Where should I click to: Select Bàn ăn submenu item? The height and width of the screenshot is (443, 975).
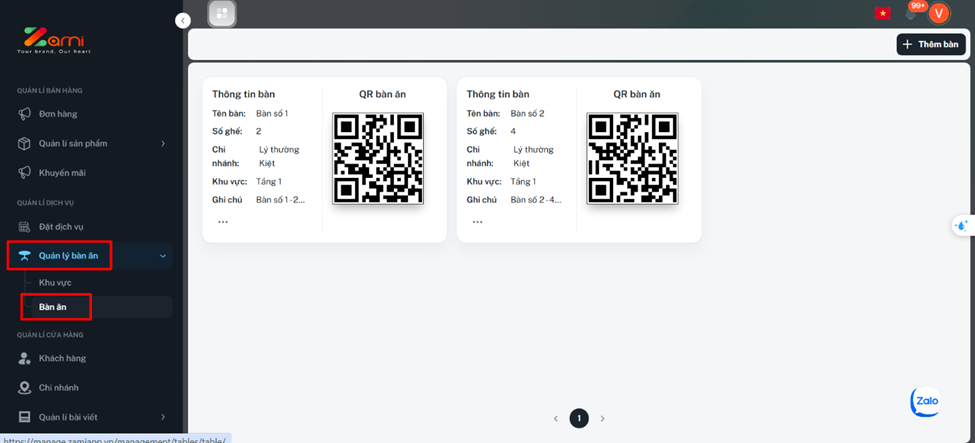pyautogui.click(x=54, y=306)
